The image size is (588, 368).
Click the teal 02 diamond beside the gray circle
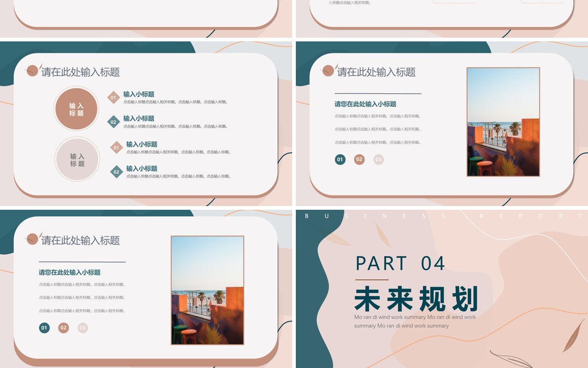click(116, 172)
